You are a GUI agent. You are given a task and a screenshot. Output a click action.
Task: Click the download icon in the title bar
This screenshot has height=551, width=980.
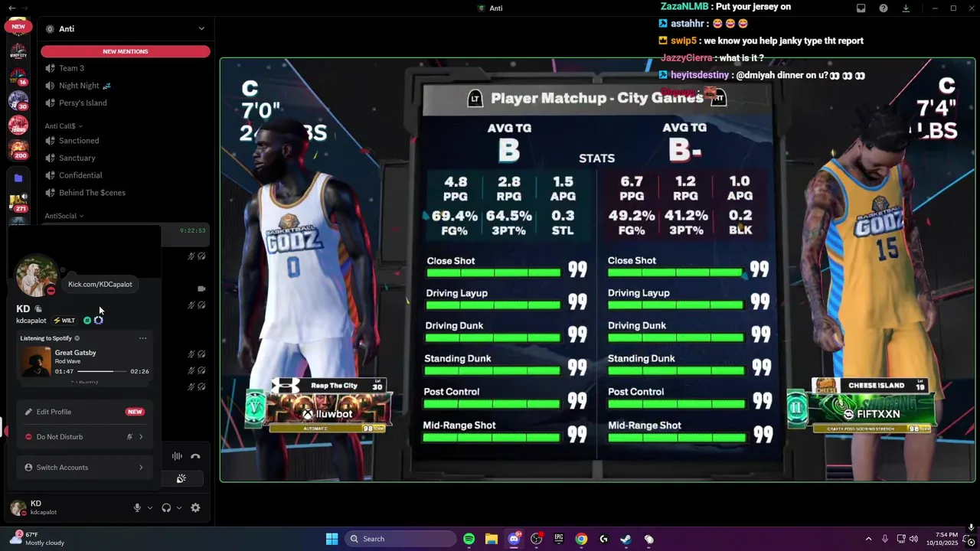[x=906, y=8]
